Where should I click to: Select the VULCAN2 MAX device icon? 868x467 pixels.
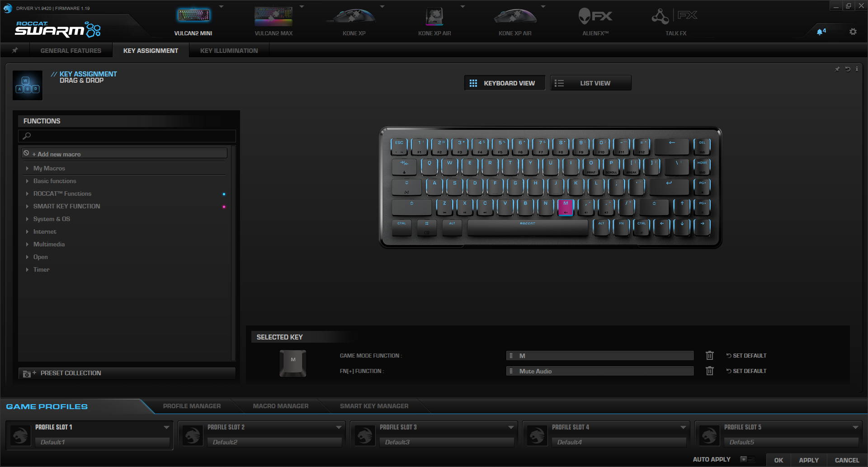pyautogui.click(x=274, y=16)
